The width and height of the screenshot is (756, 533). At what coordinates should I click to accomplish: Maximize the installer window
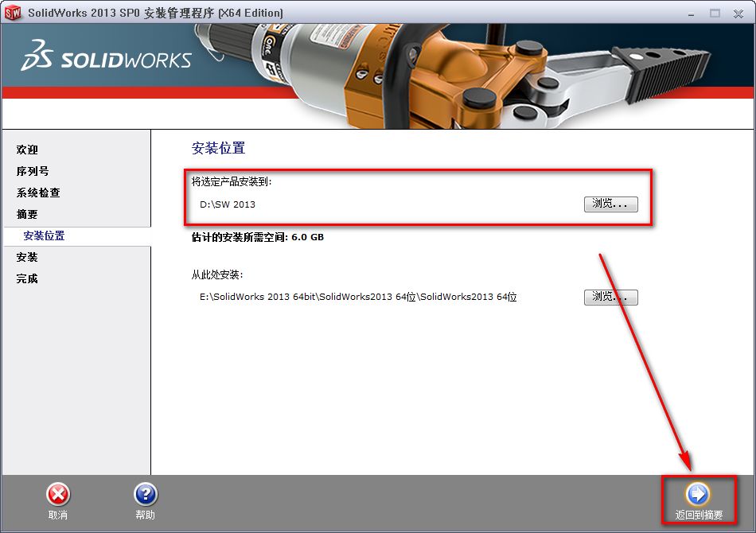pyautogui.click(x=713, y=13)
